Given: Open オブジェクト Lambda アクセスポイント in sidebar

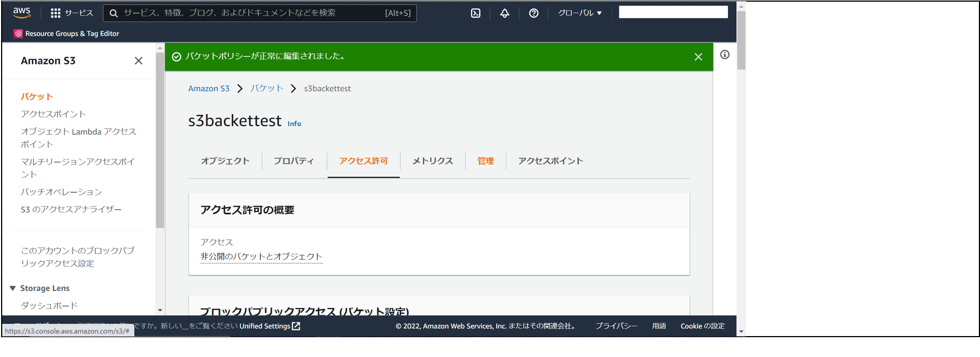Looking at the screenshot, I should 78,138.
